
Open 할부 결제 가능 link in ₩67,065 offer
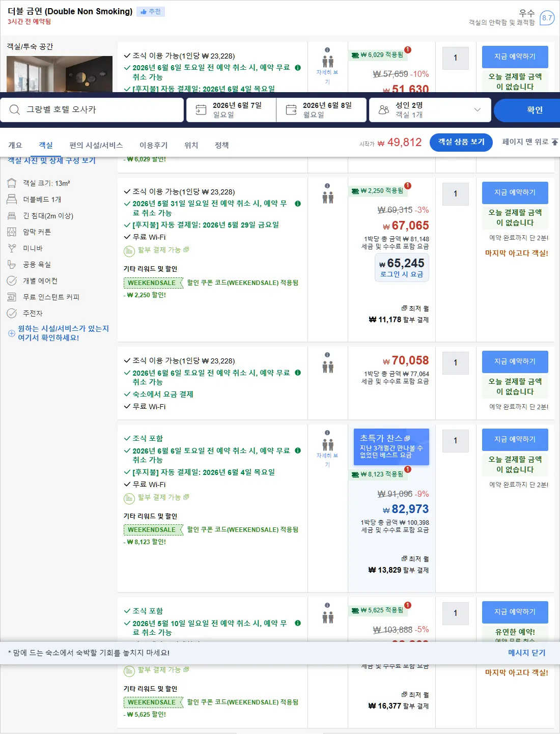163,250
